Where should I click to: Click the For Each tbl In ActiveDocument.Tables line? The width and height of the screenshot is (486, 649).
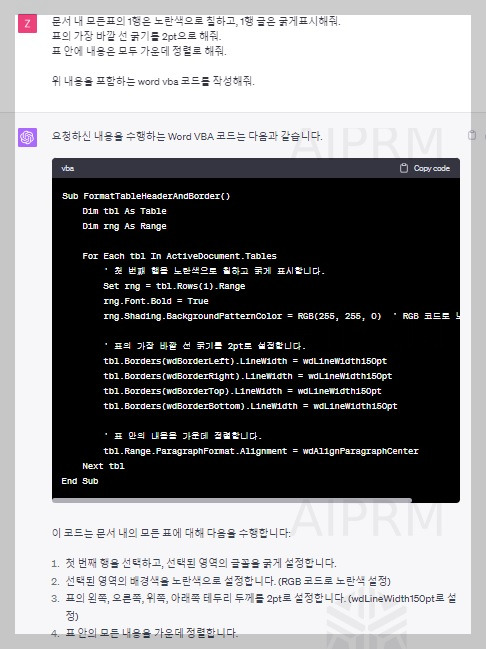179,256
